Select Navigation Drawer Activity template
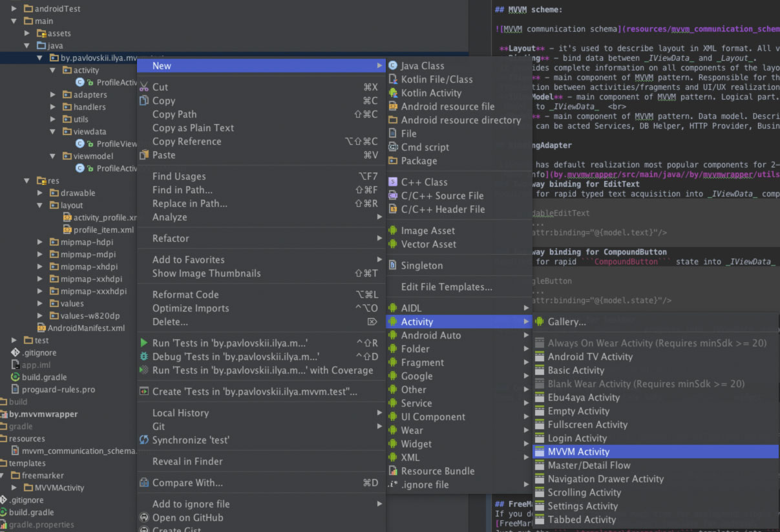This screenshot has width=780, height=532. click(655, 478)
